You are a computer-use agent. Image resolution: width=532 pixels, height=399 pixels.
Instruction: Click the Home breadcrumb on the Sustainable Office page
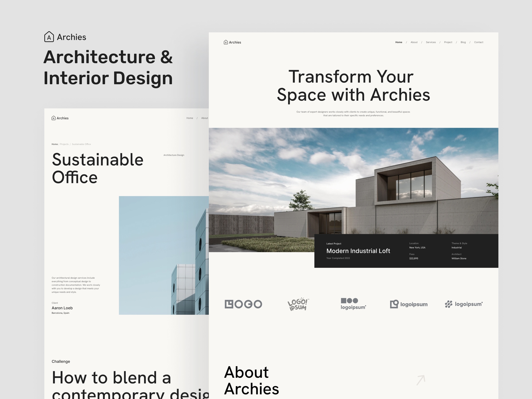pos(55,144)
